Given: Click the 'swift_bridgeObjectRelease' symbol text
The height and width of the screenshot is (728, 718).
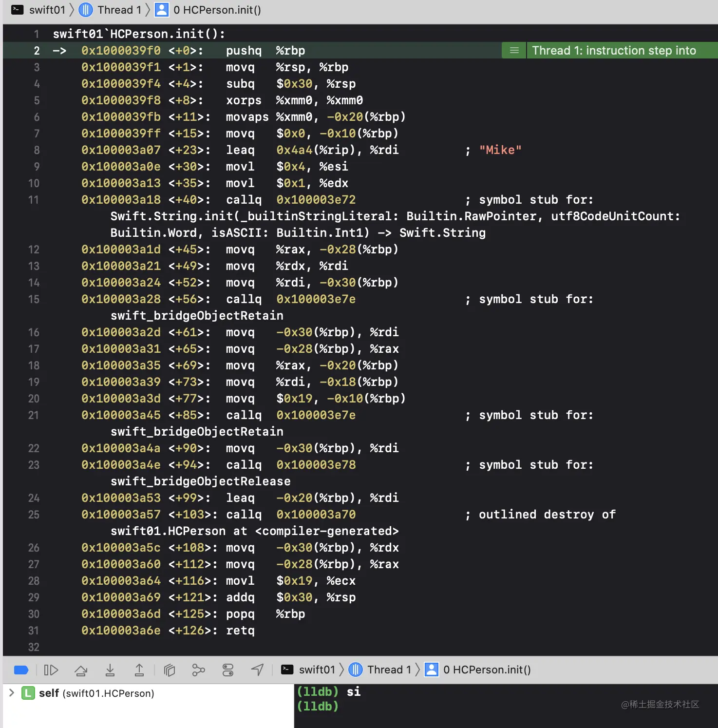Looking at the screenshot, I should (x=201, y=481).
